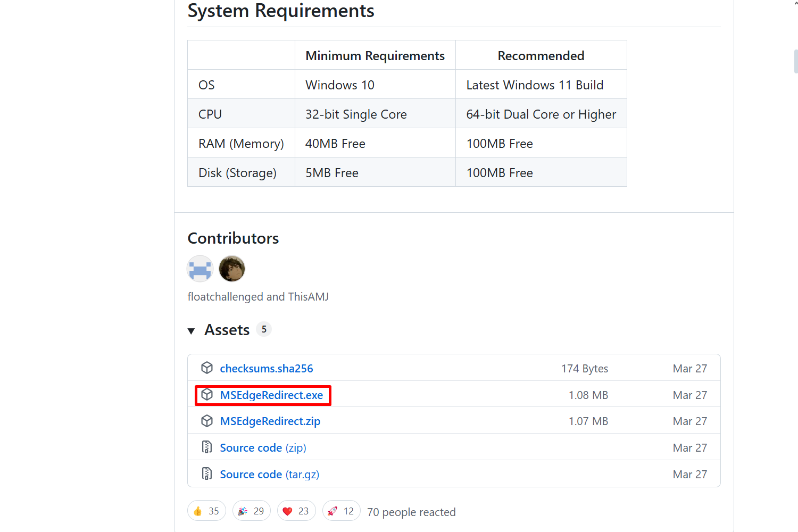Click the '1.08 MB' file size

[588, 395]
